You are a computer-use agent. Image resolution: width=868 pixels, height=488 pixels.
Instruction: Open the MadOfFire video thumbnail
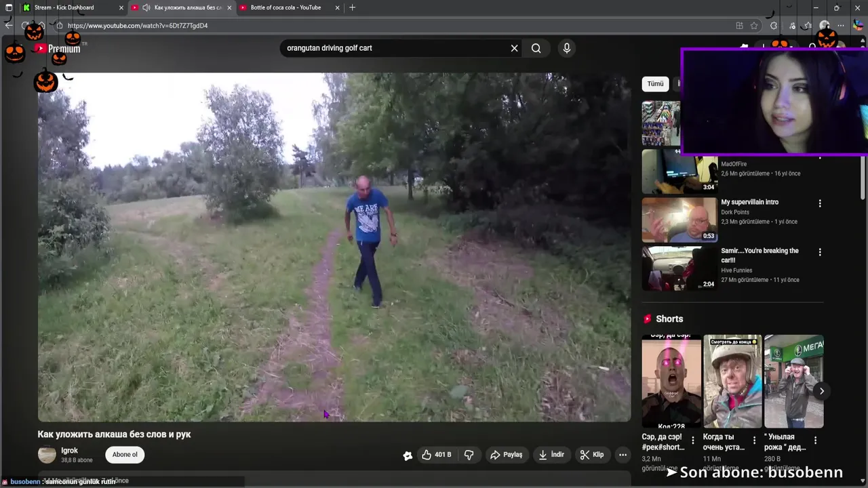(x=679, y=171)
